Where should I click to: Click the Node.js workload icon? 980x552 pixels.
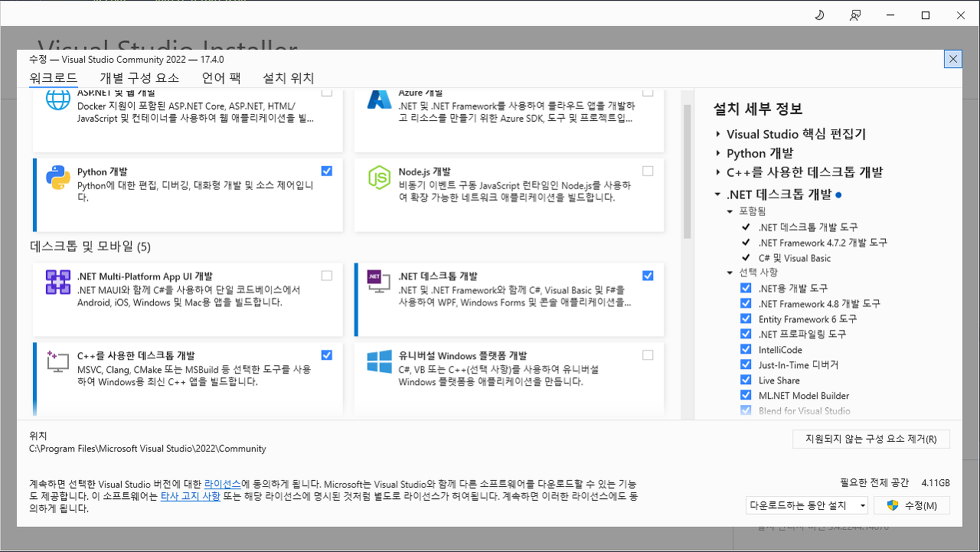[380, 177]
